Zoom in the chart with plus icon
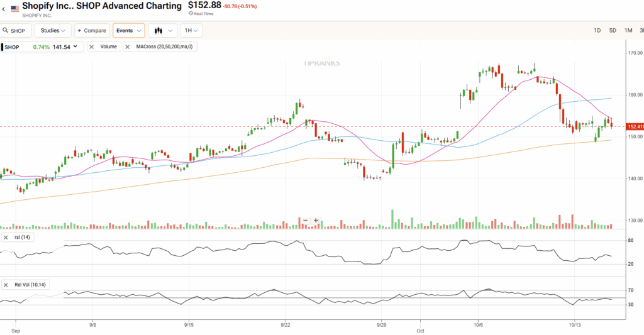644x335 pixels. pos(316,220)
